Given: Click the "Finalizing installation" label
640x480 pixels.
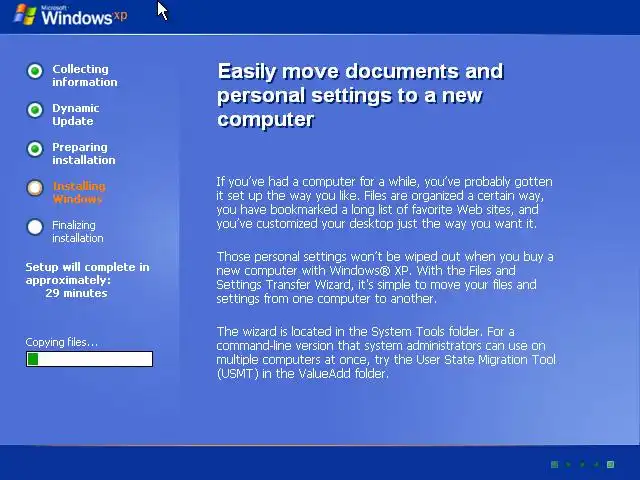Looking at the screenshot, I should click(x=78, y=231).
